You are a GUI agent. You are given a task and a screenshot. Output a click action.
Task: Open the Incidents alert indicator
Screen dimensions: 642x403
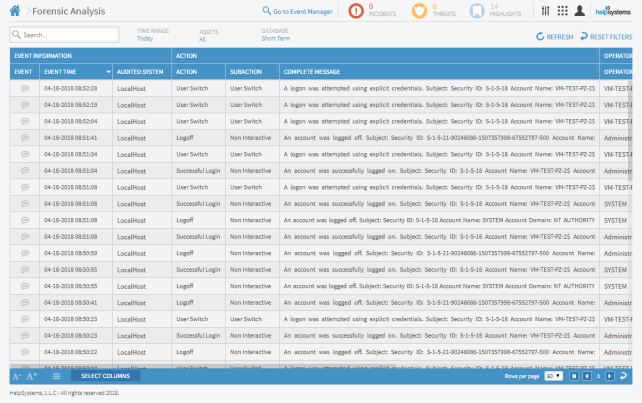click(x=357, y=11)
